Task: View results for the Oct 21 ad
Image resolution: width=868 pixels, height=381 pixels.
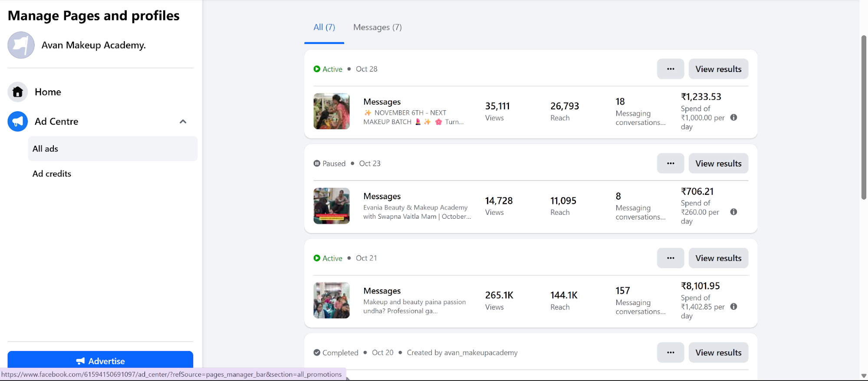Action: click(718, 258)
